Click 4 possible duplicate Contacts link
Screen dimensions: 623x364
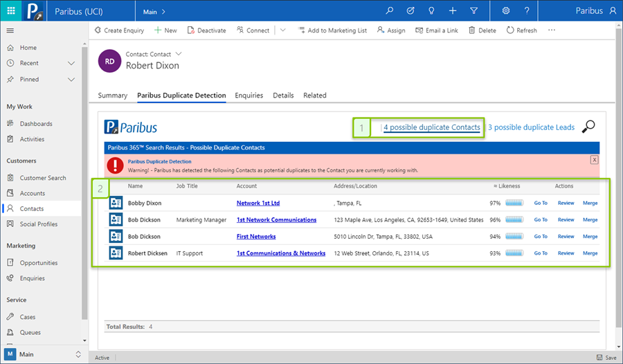[431, 127]
